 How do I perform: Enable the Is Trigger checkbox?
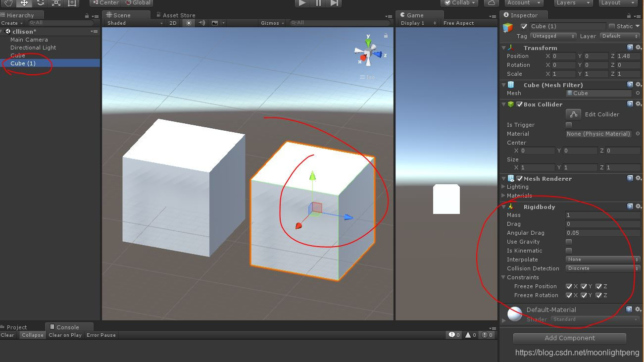(569, 125)
